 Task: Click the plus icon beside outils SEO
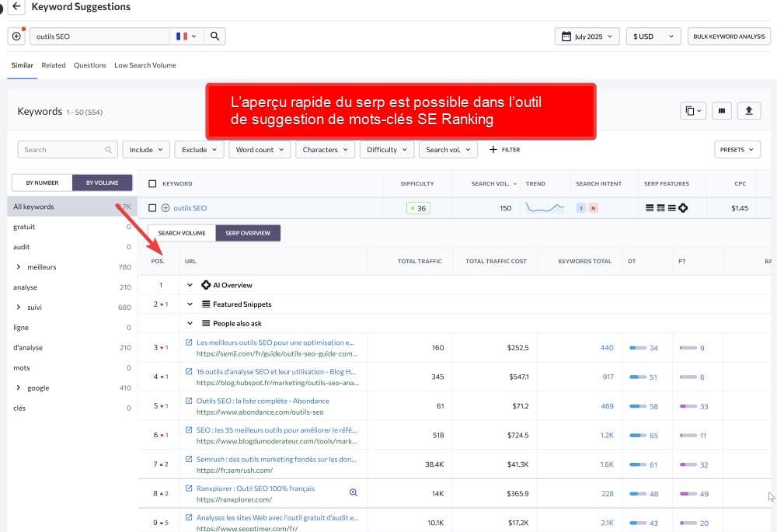pos(166,208)
